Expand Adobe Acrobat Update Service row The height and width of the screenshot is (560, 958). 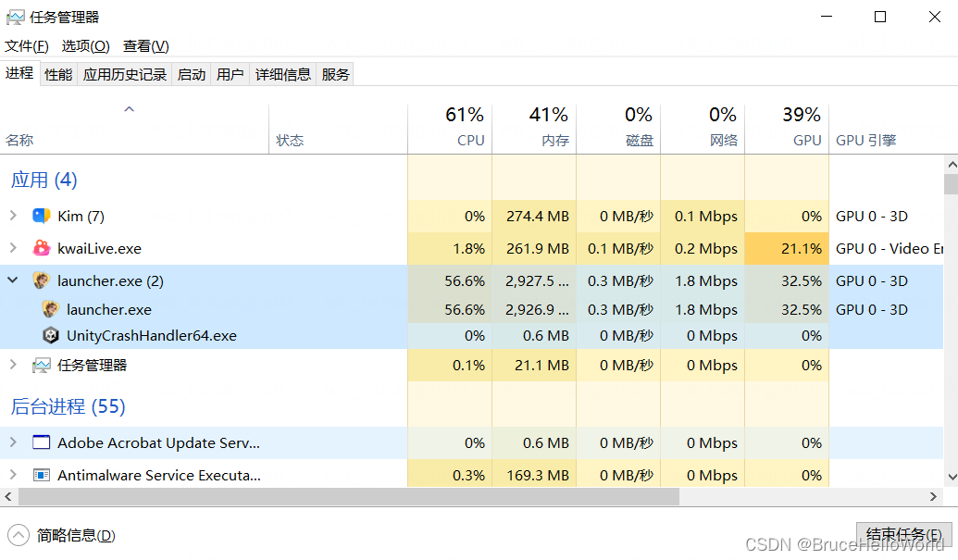[x=14, y=442]
